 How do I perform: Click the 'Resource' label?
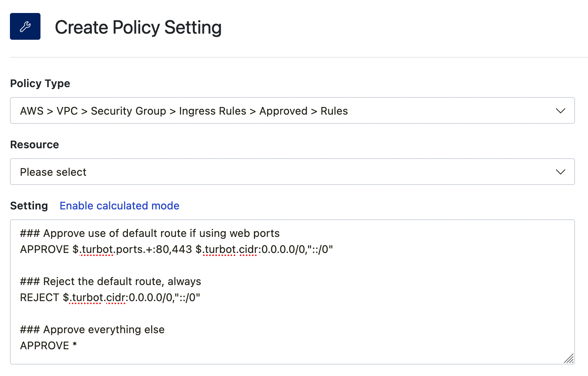pyautogui.click(x=35, y=144)
